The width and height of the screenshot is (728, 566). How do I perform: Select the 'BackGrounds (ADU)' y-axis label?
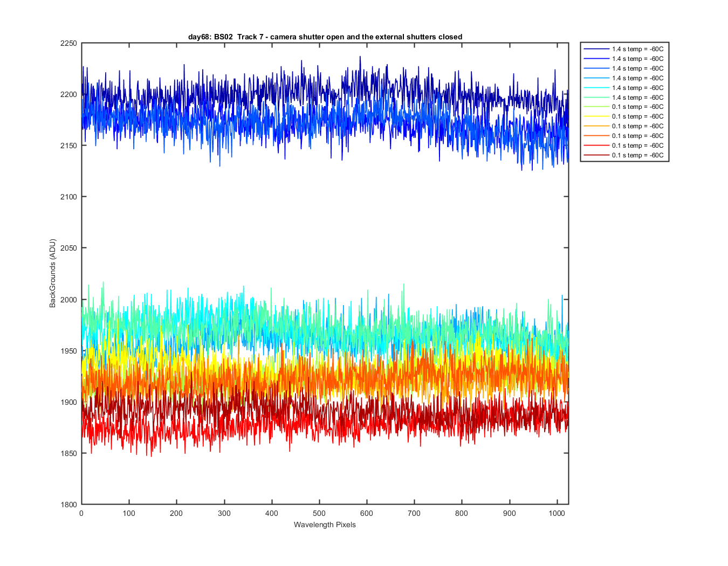52,273
